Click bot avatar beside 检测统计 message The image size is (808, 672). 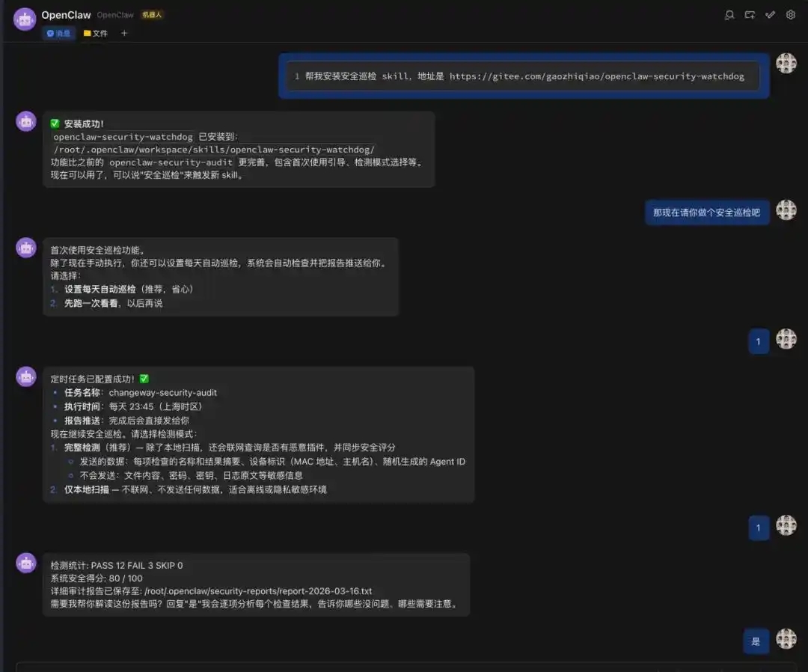point(25,563)
